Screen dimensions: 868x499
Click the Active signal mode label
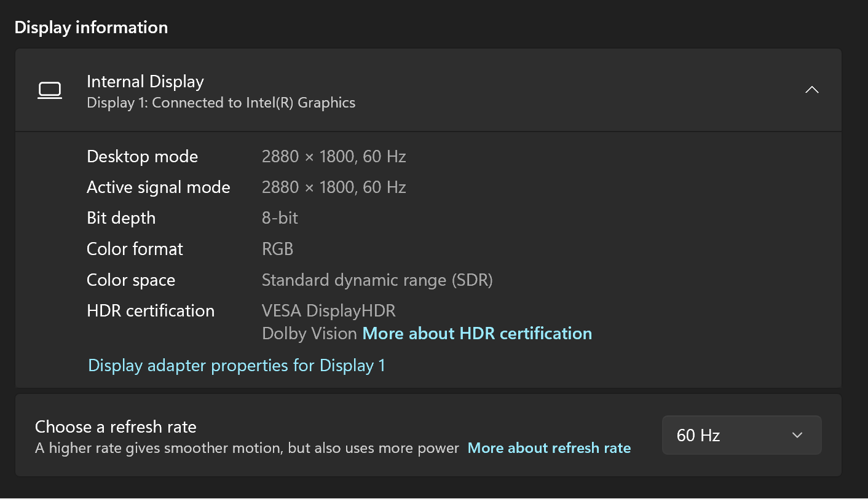point(159,187)
